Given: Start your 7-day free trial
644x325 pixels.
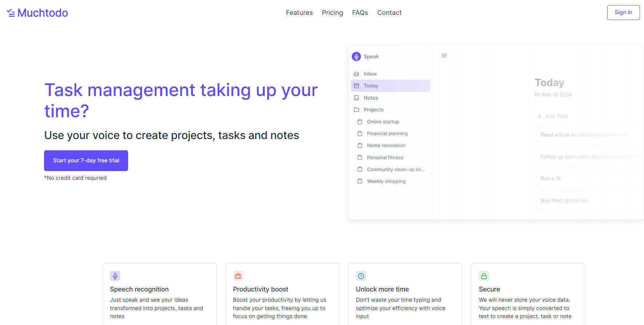Looking at the screenshot, I should [x=86, y=160].
